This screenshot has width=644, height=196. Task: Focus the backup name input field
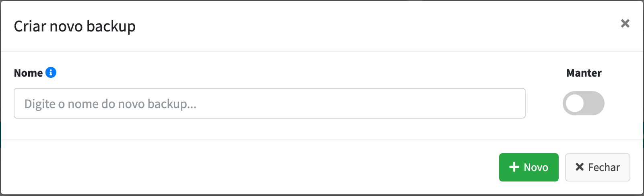270,103
